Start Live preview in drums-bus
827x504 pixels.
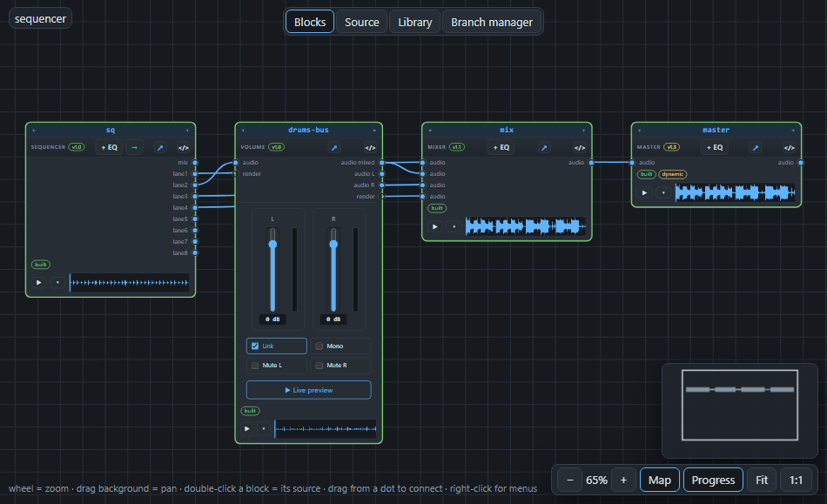tap(308, 390)
